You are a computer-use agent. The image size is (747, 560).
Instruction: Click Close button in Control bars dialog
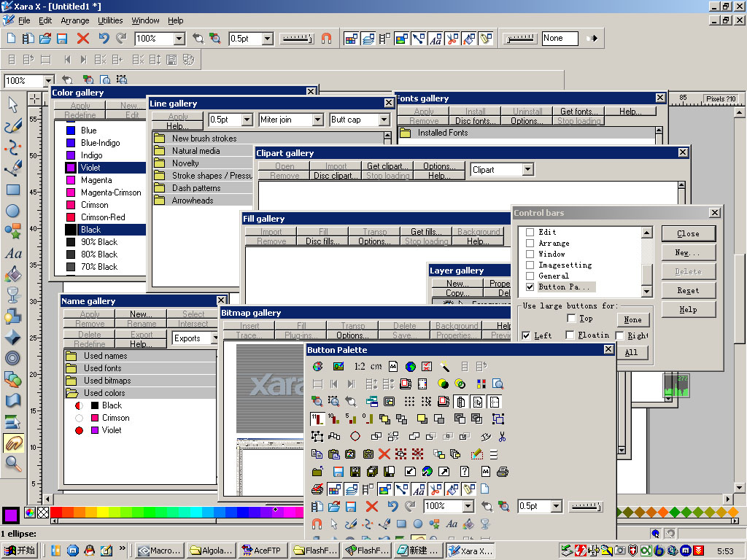[689, 233]
